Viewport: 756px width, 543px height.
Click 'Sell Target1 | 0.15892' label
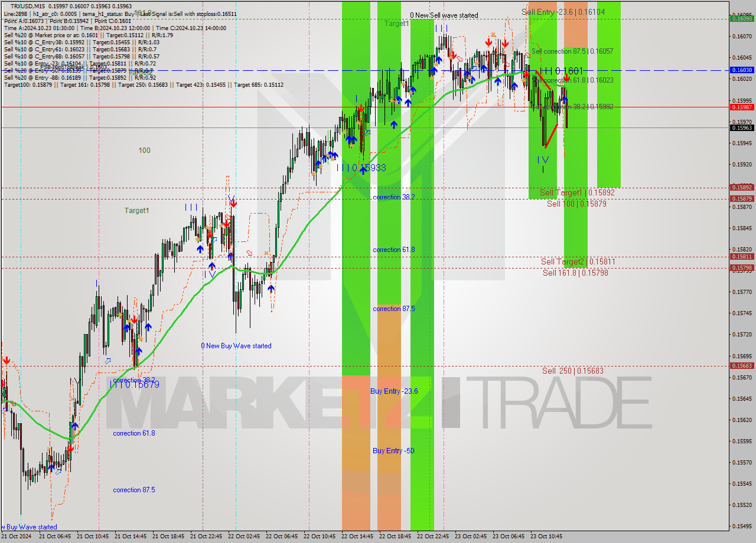tap(577, 192)
